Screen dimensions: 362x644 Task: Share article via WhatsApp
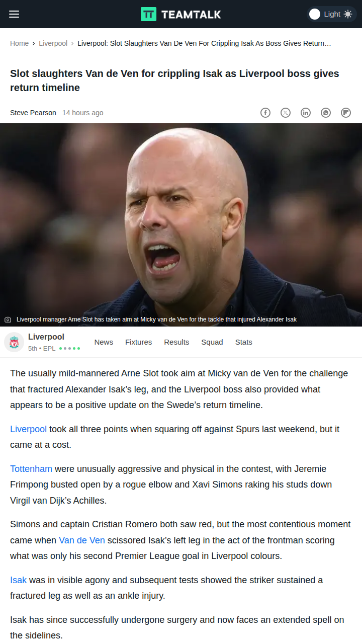326,113
